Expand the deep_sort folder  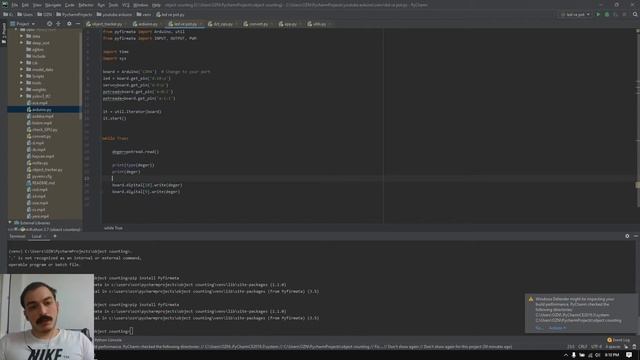click(x=22, y=42)
